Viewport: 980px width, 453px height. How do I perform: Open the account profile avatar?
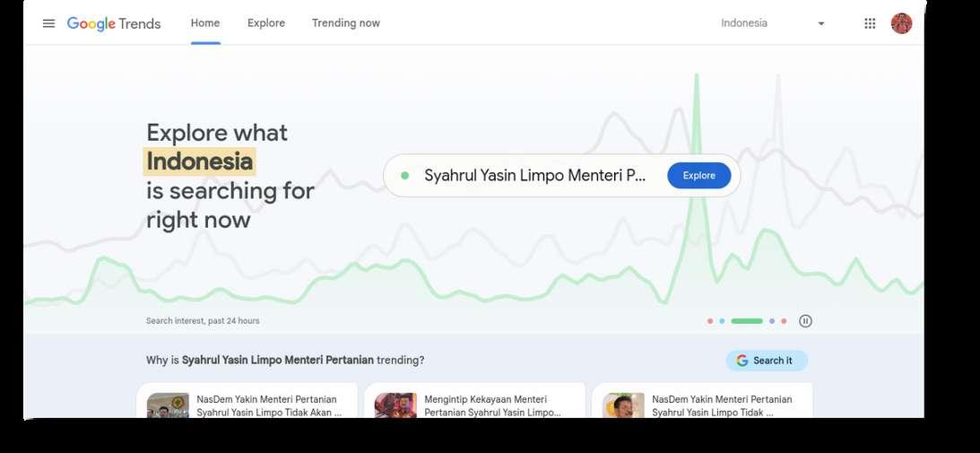[x=901, y=23]
